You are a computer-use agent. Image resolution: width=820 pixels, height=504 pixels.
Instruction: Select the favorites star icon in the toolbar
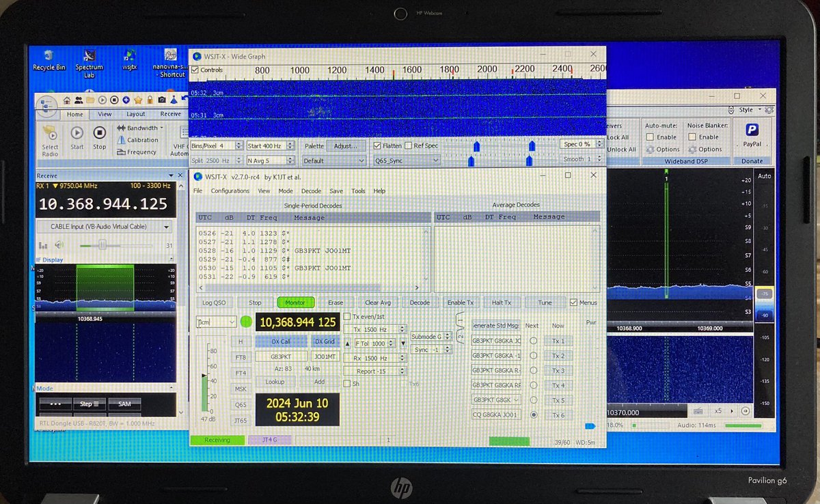point(138,100)
